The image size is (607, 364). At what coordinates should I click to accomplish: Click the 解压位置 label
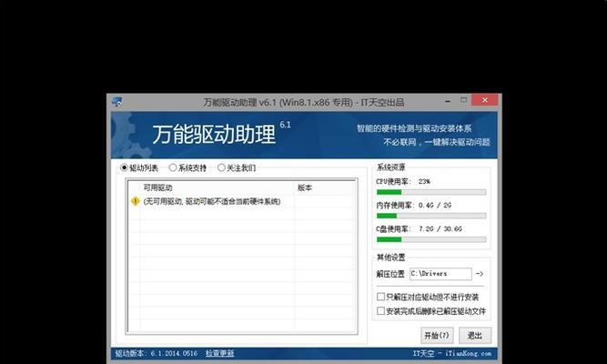click(x=390, y=274)
